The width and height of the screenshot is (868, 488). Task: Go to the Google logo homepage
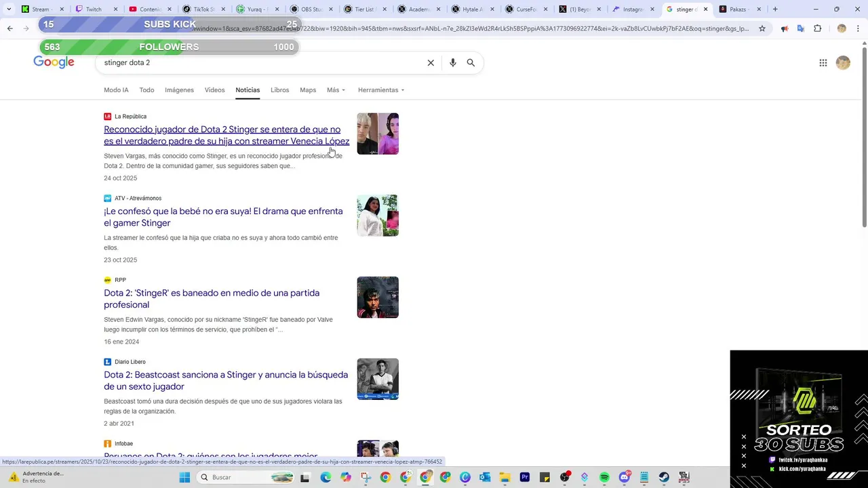pyautogui.click(x=54, y=62)
